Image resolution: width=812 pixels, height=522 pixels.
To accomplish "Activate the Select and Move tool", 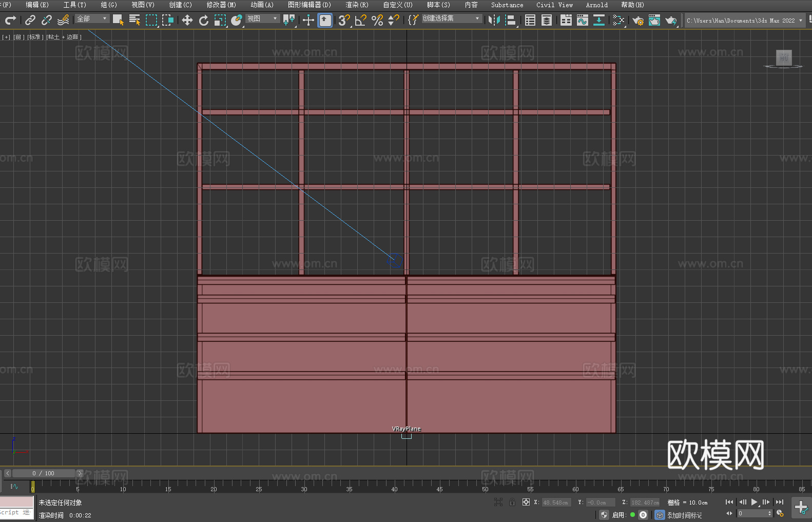I will tap(187, 20).
